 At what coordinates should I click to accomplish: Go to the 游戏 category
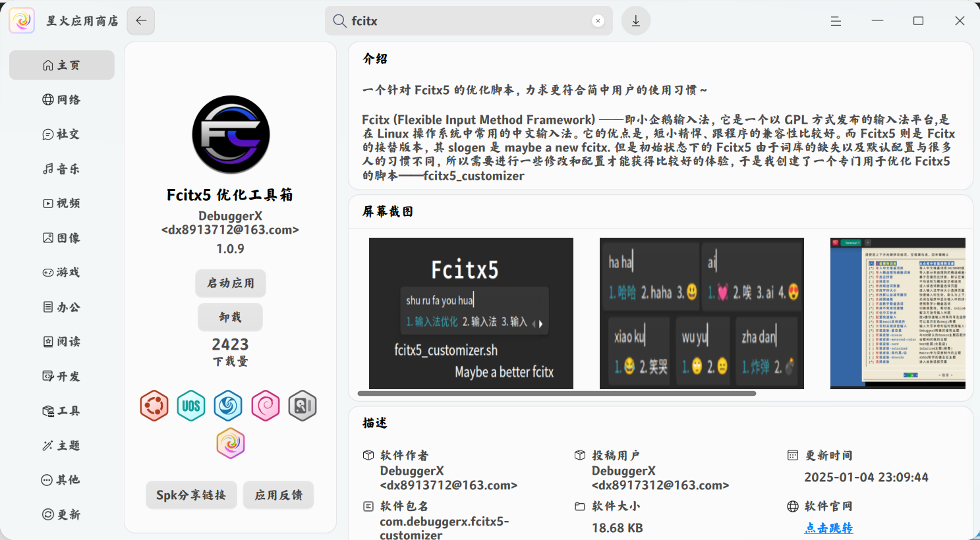(x=62, y=273)
